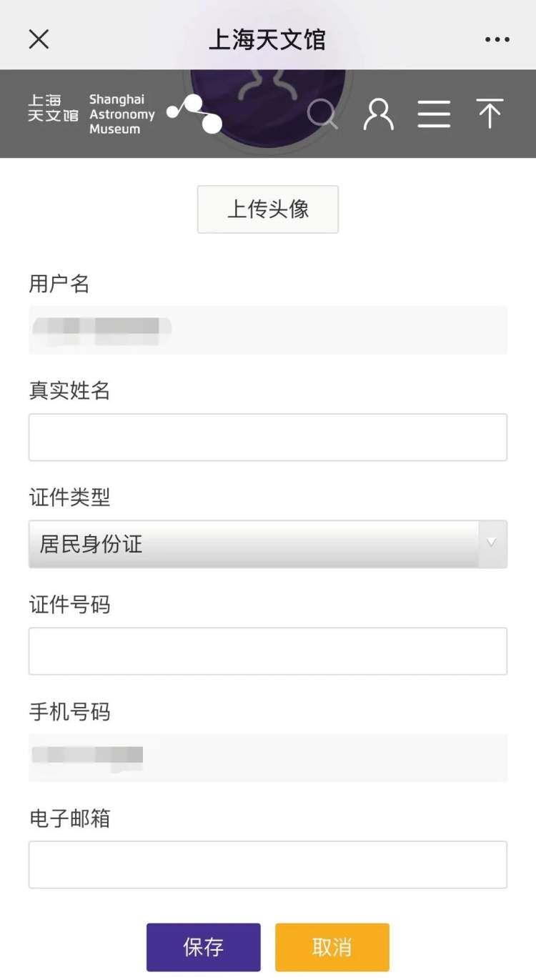Tap the Shanghai Astronomy Museum English logo text
Screen dimensions: 536x980
(121, 114)
